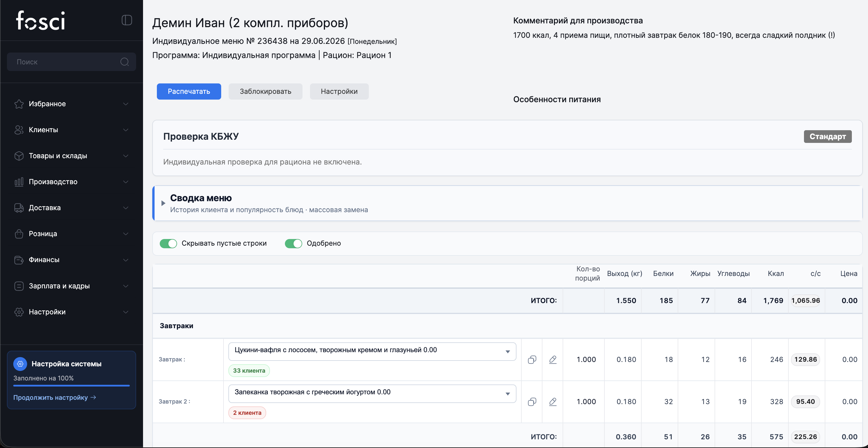Expand the Розница chevron
The image size is (868, 448).
[x=126, y=234]
